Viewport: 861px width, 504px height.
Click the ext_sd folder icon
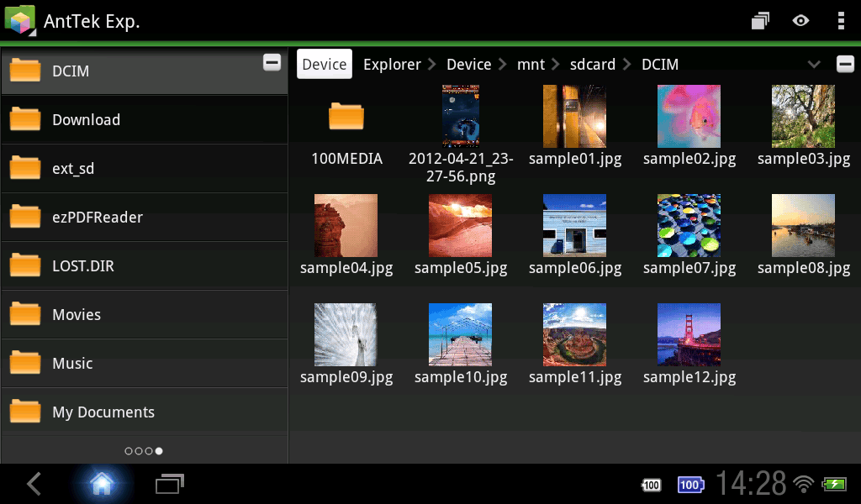[25, 168]
